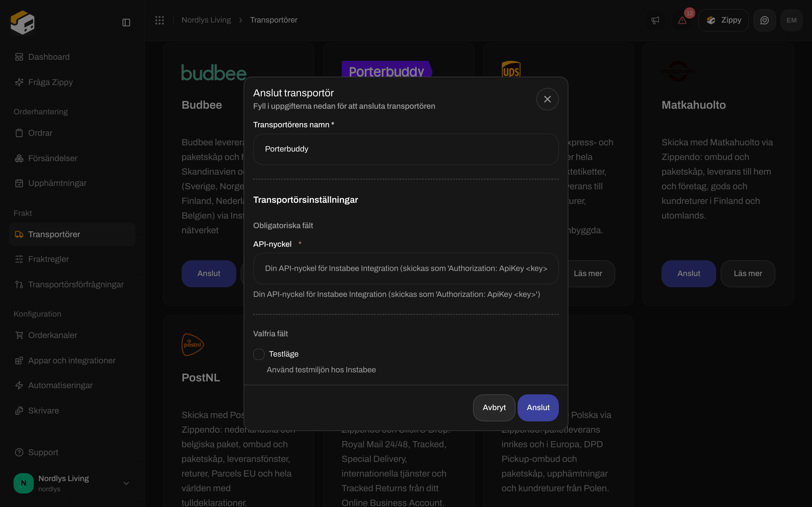Close the Anslut transportör dialog
The width and height of the screenshot is (812, 507).
(x=547, y=99)
